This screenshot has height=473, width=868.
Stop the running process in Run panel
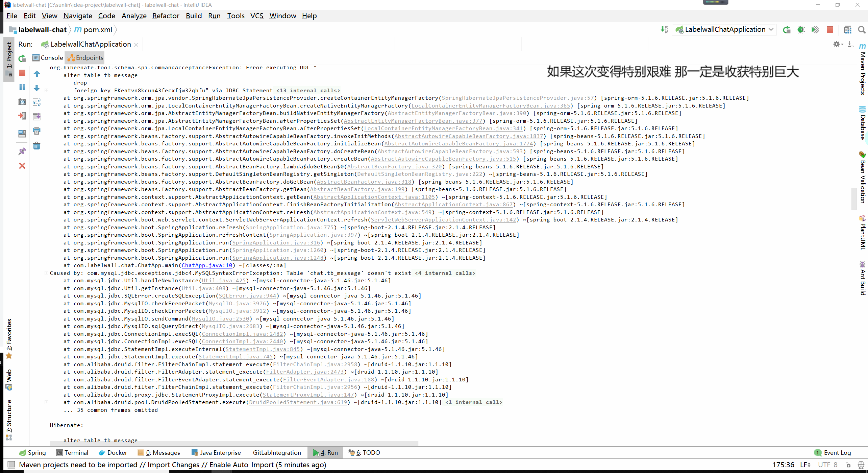pyautogui.click(x=22, y=73)
